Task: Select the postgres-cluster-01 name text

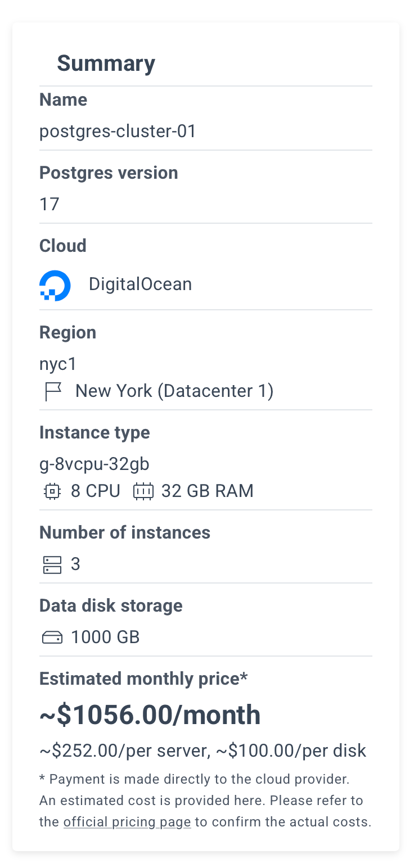Action: (118, 132)
